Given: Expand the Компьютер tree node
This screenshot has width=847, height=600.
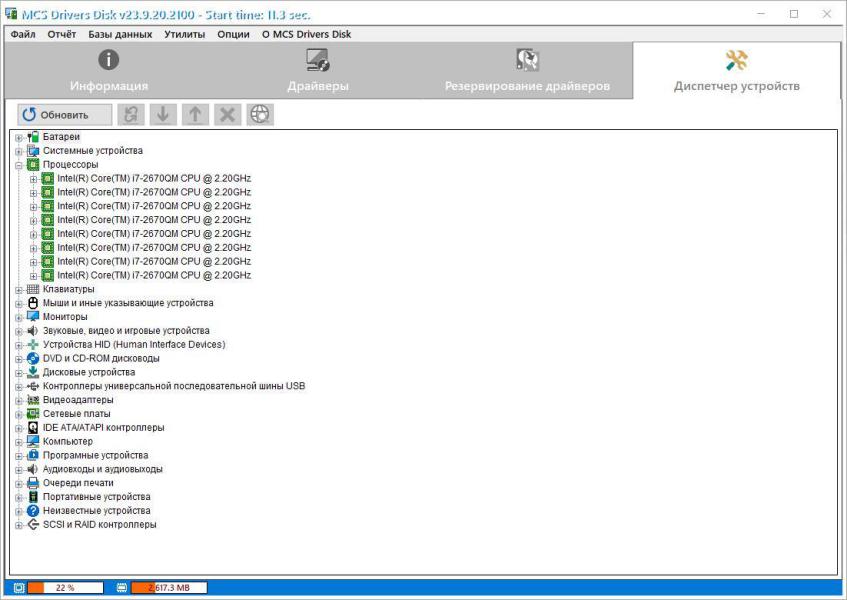Looking at the screenshot, I should coord(19,442).
